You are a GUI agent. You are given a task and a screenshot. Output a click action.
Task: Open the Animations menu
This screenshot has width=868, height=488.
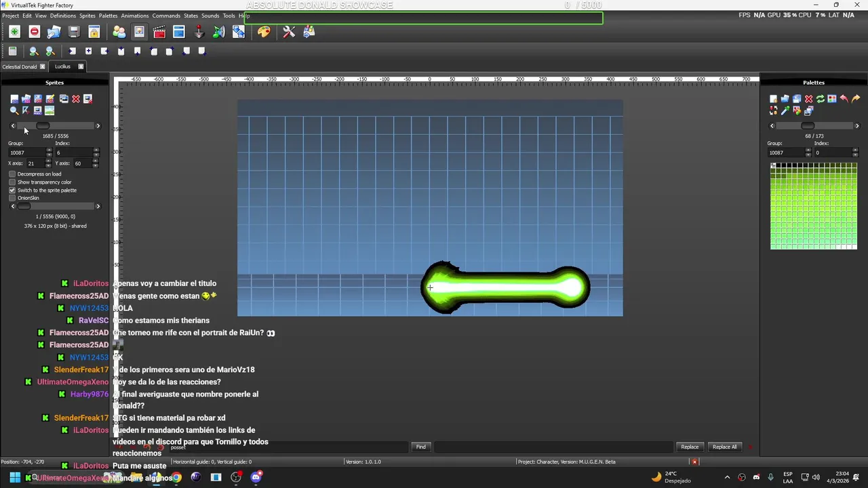[135, 16]
